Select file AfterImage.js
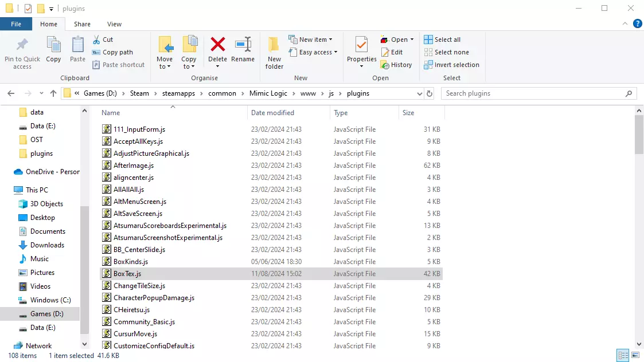644x362 pixels. [x=271, y=166]
